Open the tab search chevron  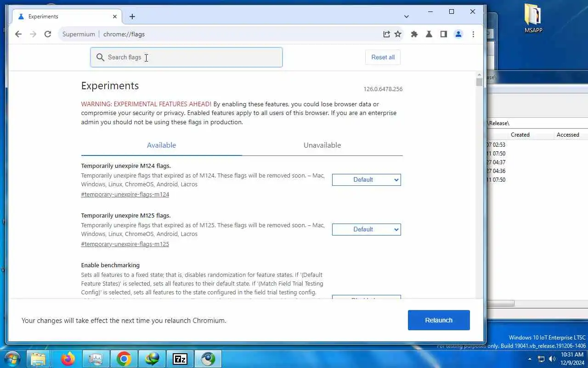[406, 17]
